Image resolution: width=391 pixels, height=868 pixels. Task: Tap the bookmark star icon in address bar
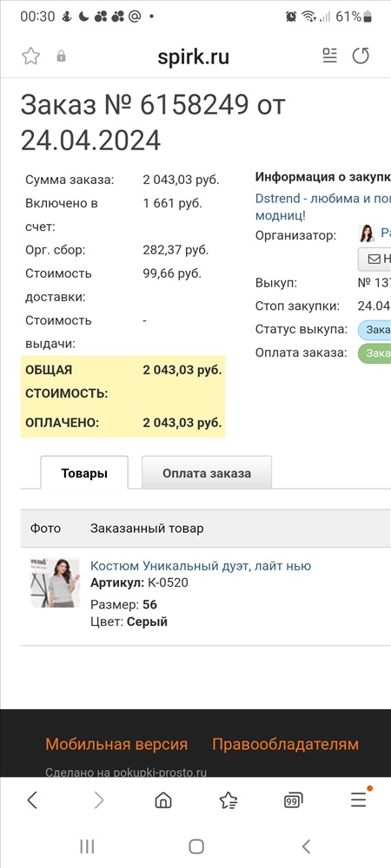[31, 56]
